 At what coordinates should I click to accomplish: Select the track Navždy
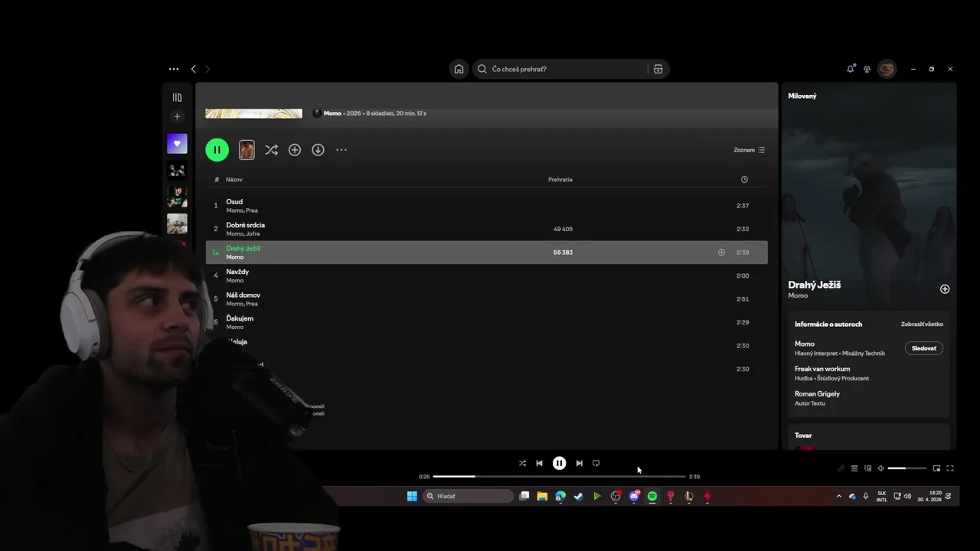pyautogui.click(x=486, y=275)
